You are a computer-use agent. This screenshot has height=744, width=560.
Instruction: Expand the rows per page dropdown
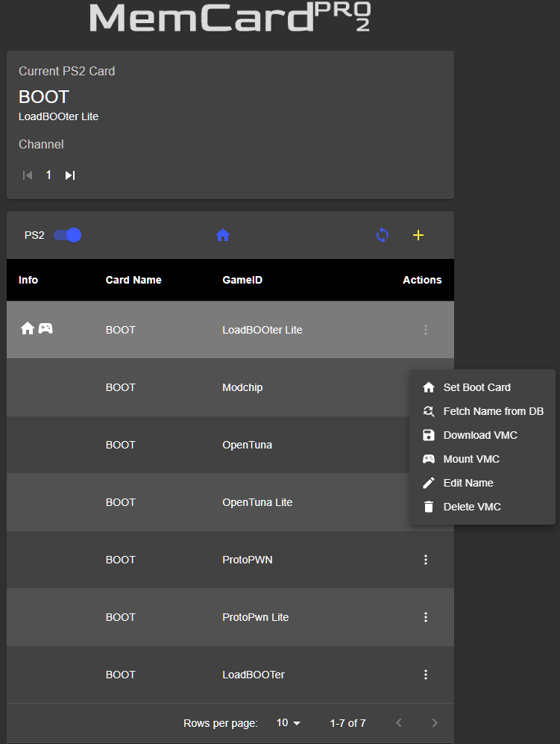coord(289,723)
